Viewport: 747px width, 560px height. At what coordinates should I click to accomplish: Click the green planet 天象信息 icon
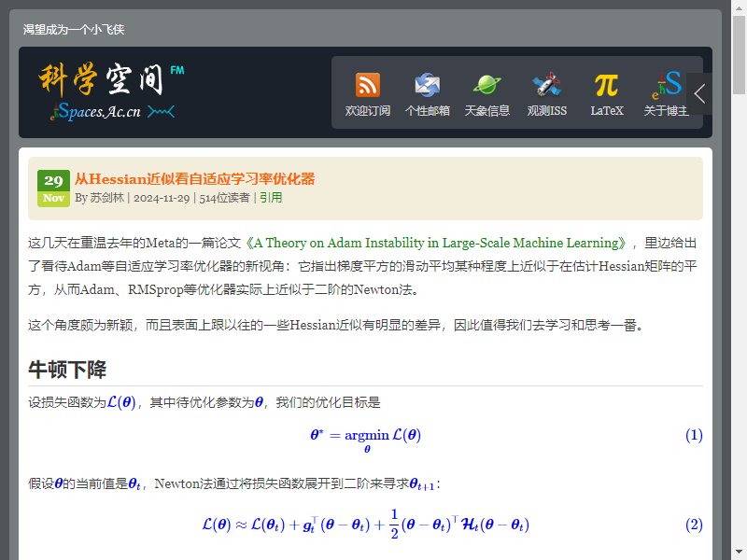pyautogui.click(x=486, y=85)
